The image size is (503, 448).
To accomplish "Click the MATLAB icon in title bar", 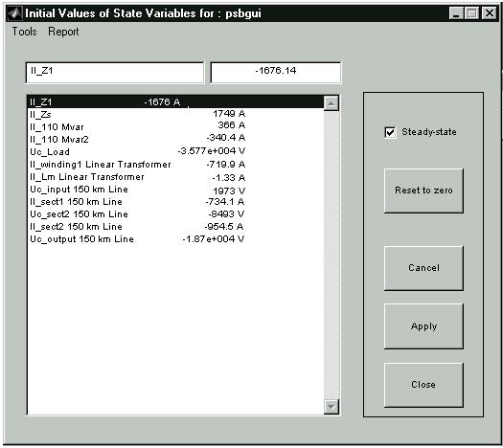I will (x=14, y=13).
